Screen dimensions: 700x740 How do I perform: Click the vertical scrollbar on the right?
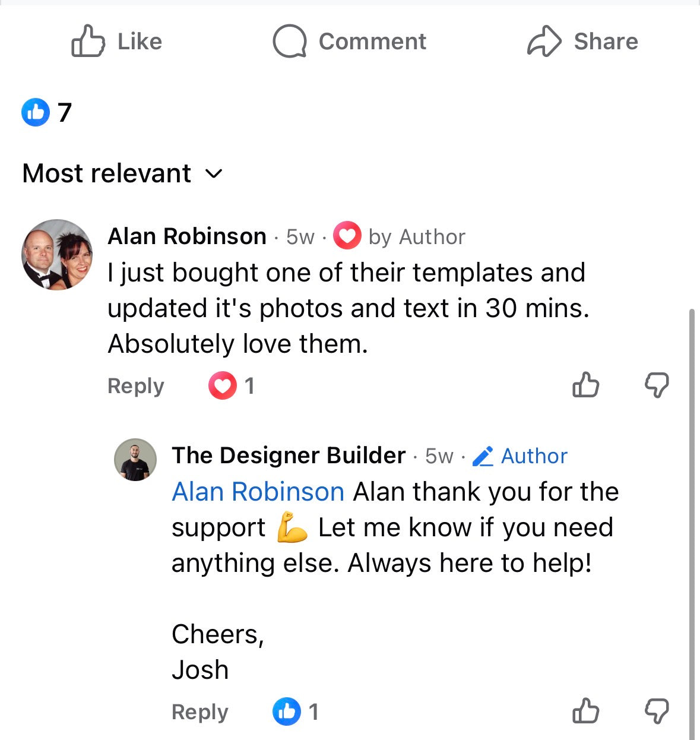(x=692, y=523)
